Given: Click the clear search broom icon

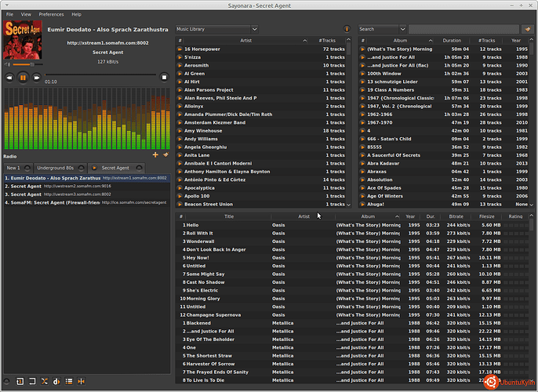Looking at the screenshot, I should 528,29.
